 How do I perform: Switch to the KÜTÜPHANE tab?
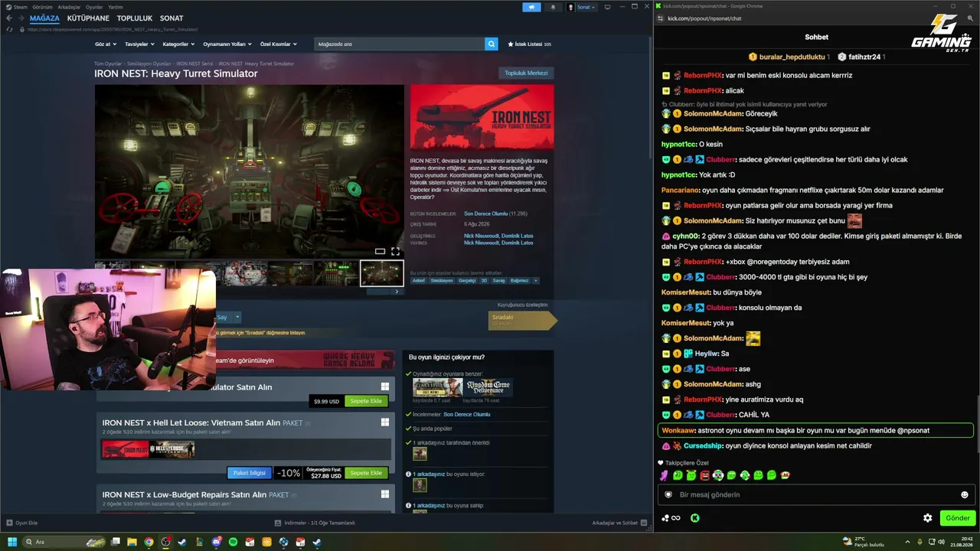tap(88, 18)
